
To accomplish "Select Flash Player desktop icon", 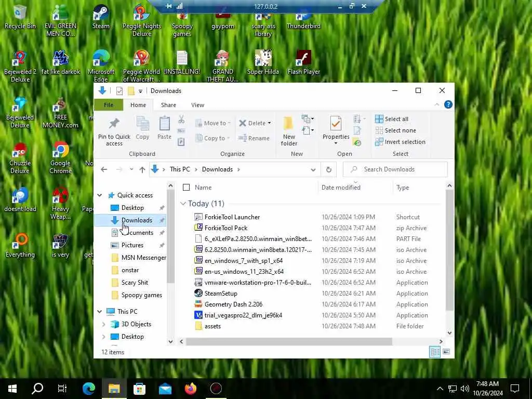I will [x=303, y=63].
